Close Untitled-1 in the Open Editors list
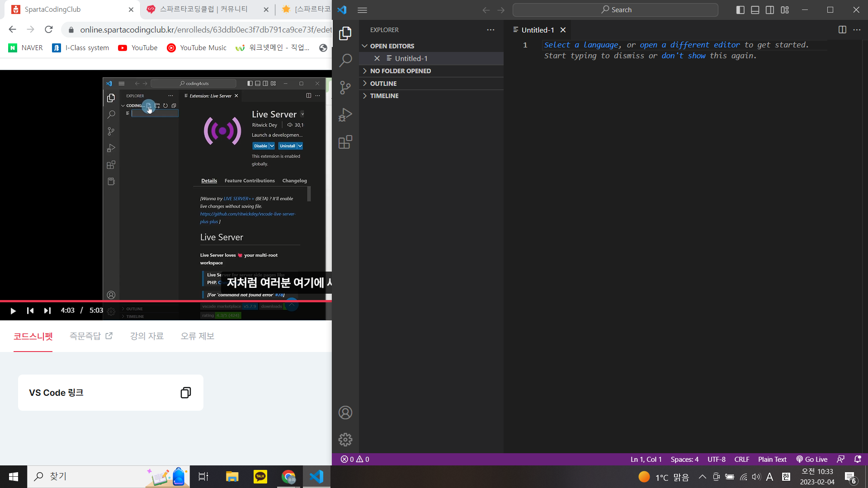This screenshot has height=488, width=868. tap(377, 58)
